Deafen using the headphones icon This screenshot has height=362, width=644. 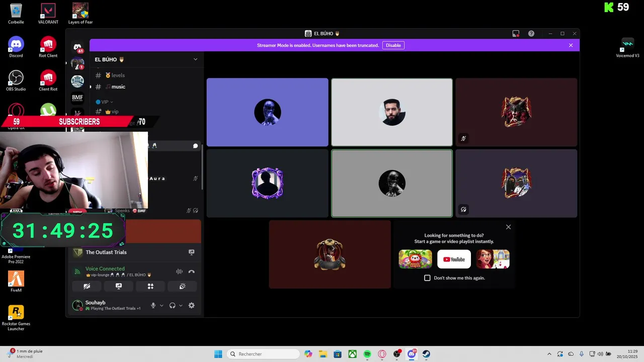172,305
